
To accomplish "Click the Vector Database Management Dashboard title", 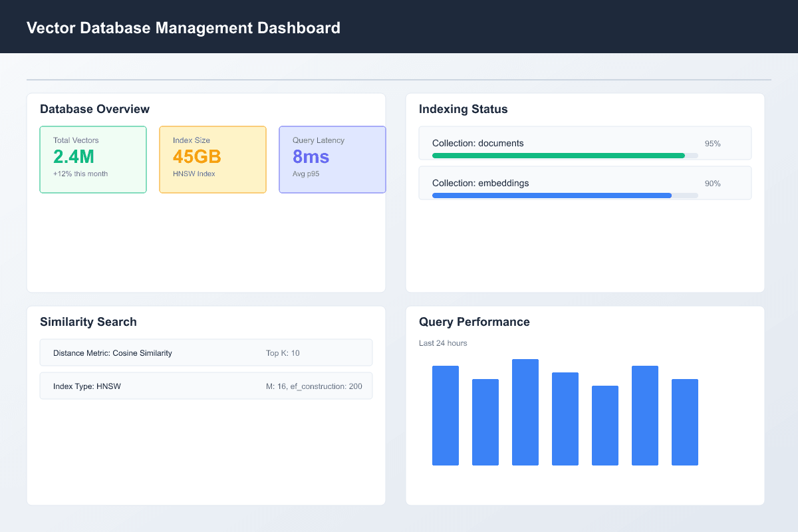I will [x=184, y=28].
